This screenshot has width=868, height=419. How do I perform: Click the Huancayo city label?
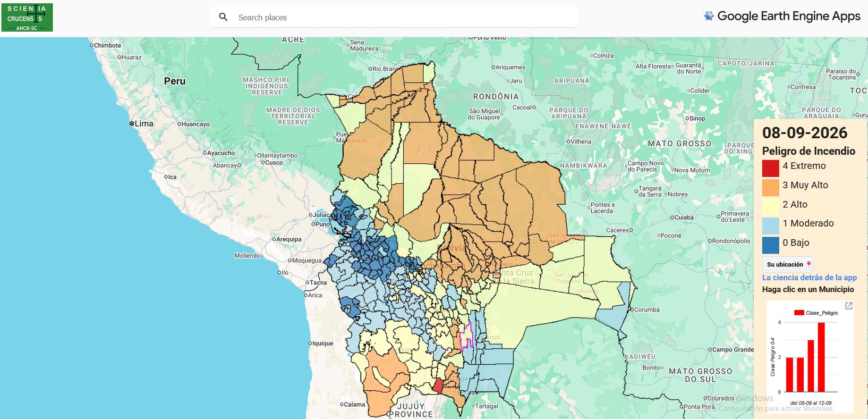pyautogui.click(x=196, y=124)
